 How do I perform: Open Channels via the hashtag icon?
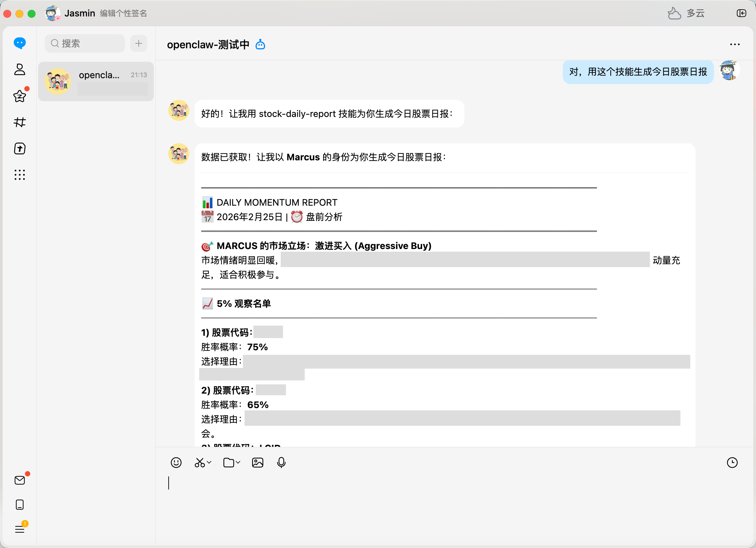pyautogui.click(x=20, y=122)
